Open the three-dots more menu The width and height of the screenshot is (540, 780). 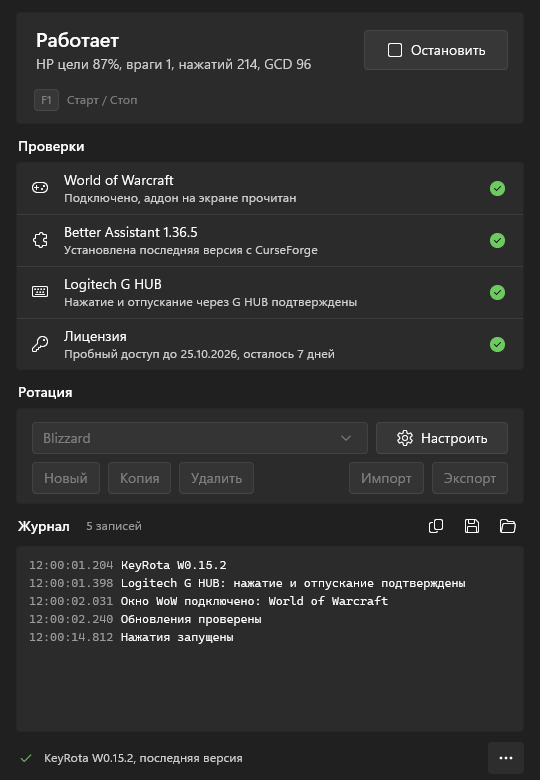(x=506, y=758)
